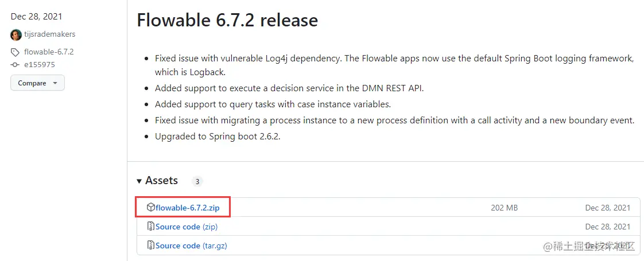Open the flowable-6.7.2 tag link
This screenshot has height=261, width=644.
49,52
